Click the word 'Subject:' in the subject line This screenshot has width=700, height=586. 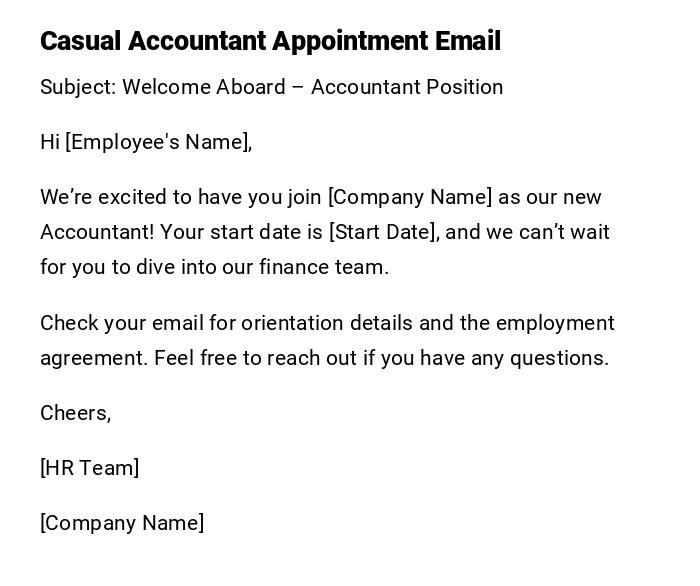click(x=78, y=87)
